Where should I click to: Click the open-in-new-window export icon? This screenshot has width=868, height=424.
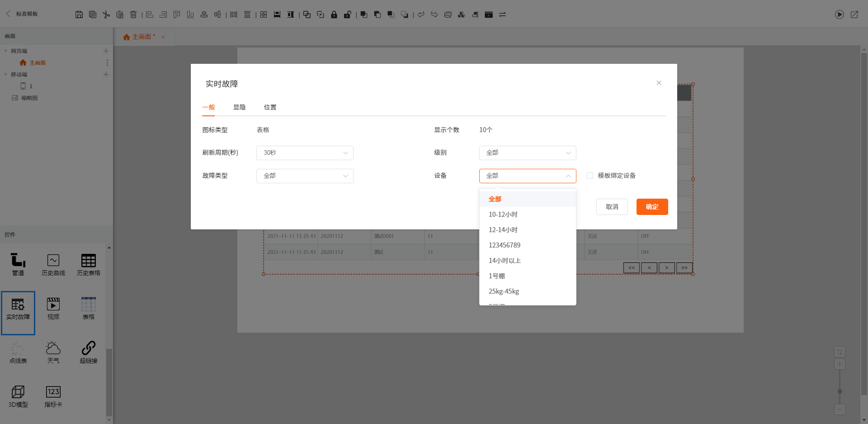854,14
